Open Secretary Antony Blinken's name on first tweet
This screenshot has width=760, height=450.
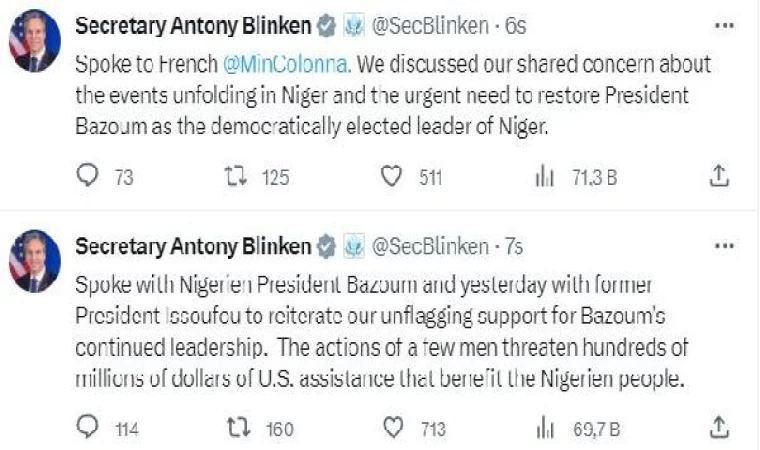click(x=193, y=23)
